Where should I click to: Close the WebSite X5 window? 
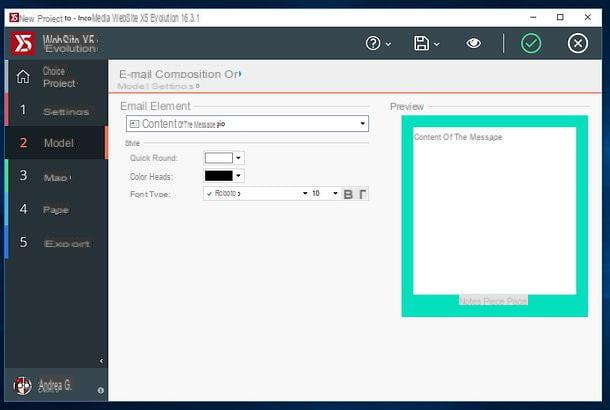[x=588, y=17]
